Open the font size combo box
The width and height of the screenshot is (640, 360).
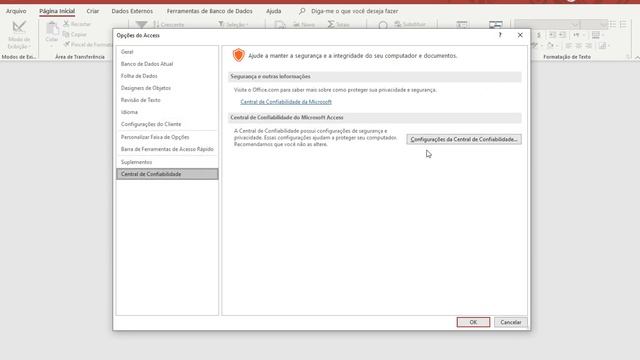coord(594,24)
